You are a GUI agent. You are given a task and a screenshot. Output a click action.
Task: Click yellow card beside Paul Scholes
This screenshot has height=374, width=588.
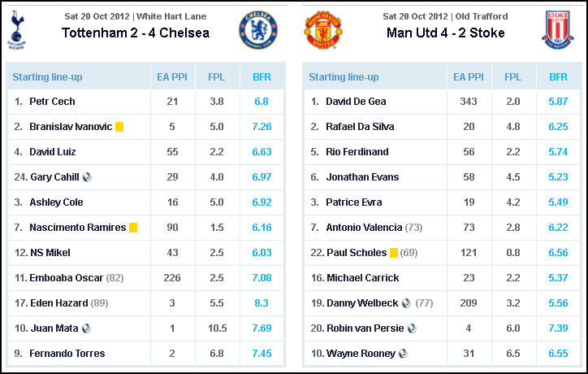[x=394, y=253]
